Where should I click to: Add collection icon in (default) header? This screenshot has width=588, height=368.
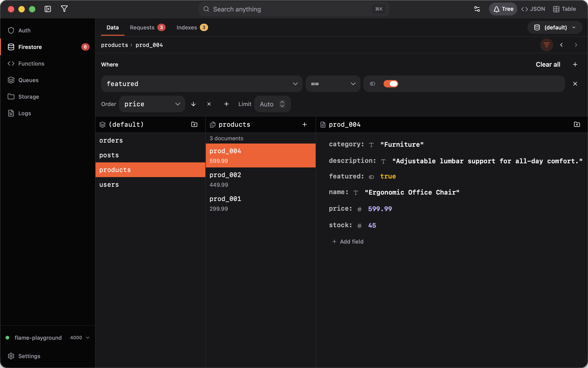click(x=194, y=125)
